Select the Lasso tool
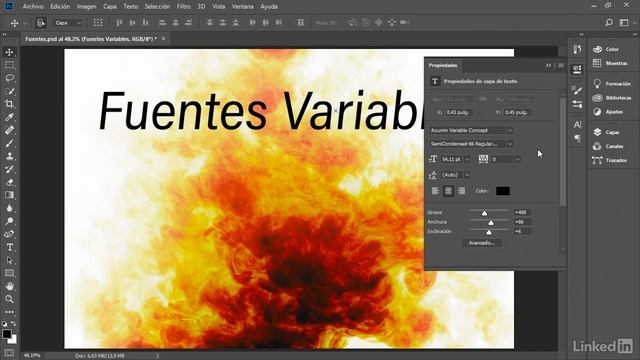Image resolution: width=640 pixels, height=360 pixels. tap(9, 78)
